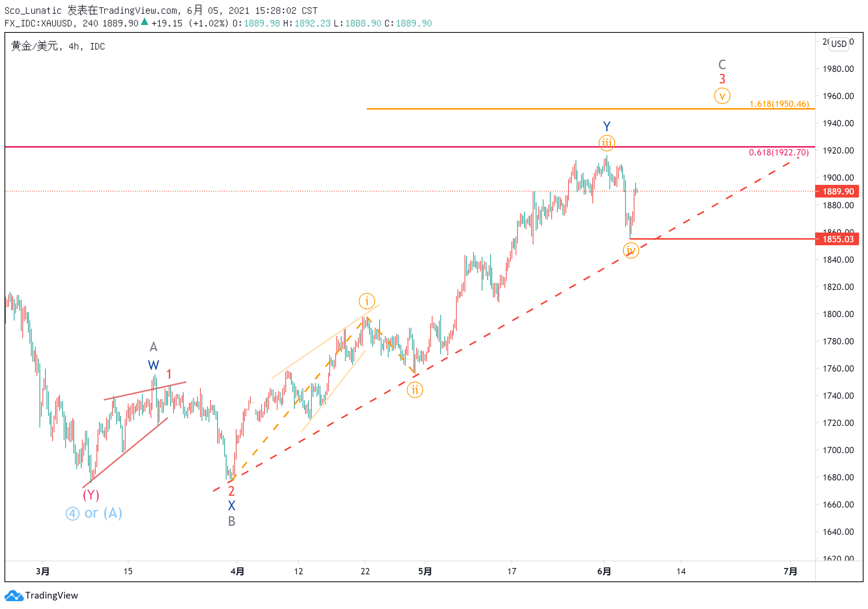The image size is (868, 609).
Task: Click the 3月 date axis label
Action: (43, 572)
